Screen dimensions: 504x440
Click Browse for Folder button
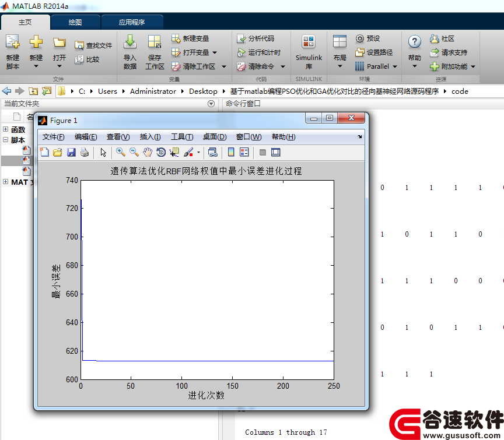pyautogui.click(x=47, y=91)
